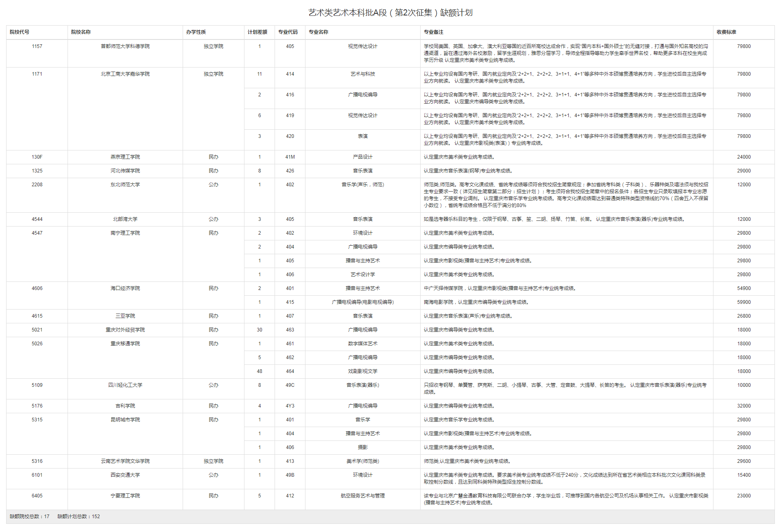Click the 缺额计划总数 152 footer text

pos(79,517)
